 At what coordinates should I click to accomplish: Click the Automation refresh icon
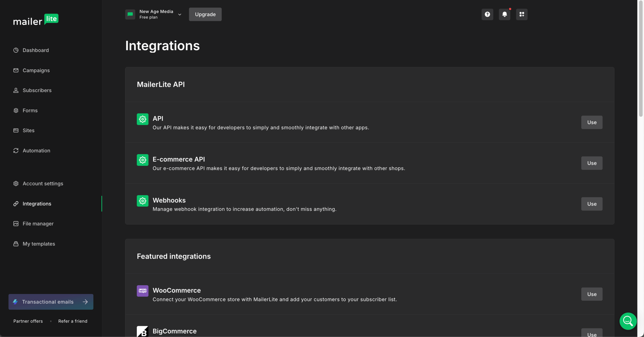(x=16, y=151)
